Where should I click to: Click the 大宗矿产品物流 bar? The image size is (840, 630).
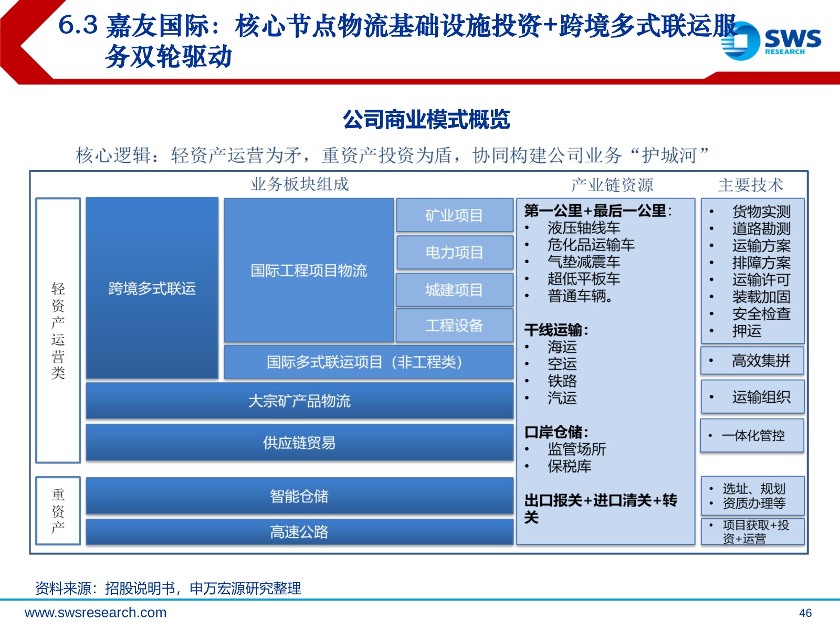(x=299, y=401)
